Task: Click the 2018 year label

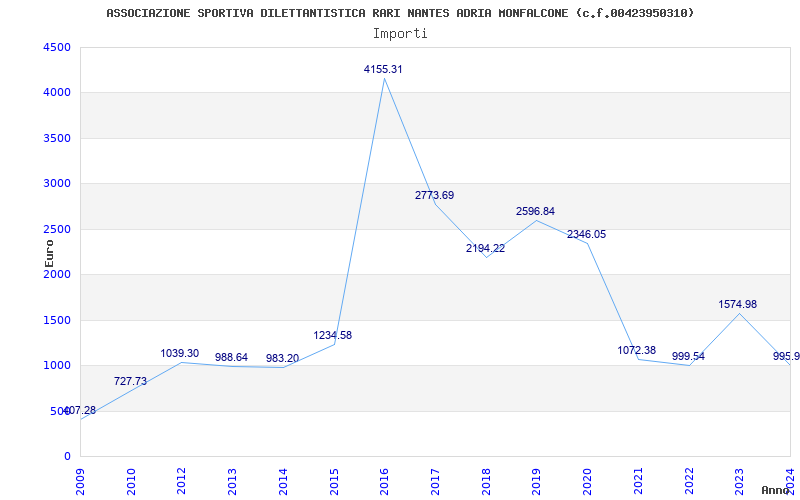Action: pyautogui.click(x=486, y=481)
